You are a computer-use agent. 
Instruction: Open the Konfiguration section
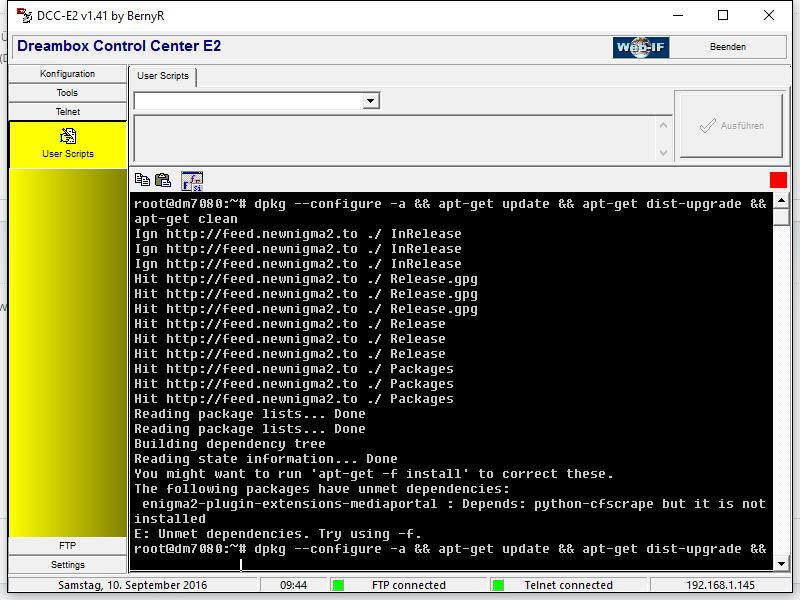[x=68, y=74]
